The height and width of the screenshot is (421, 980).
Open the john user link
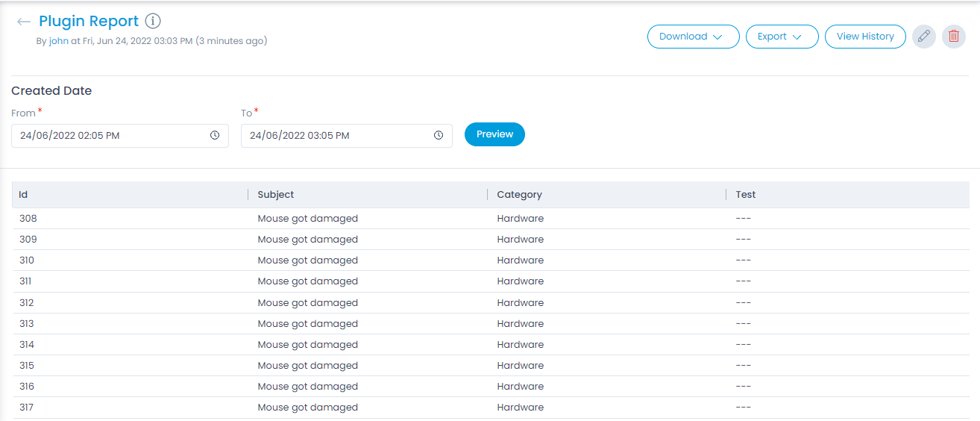click(x=59, y=41)
